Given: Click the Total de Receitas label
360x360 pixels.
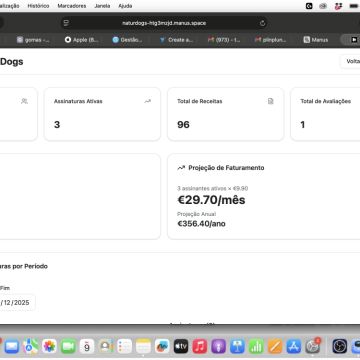Looking at the screenshot, I should tap(200, 101).
